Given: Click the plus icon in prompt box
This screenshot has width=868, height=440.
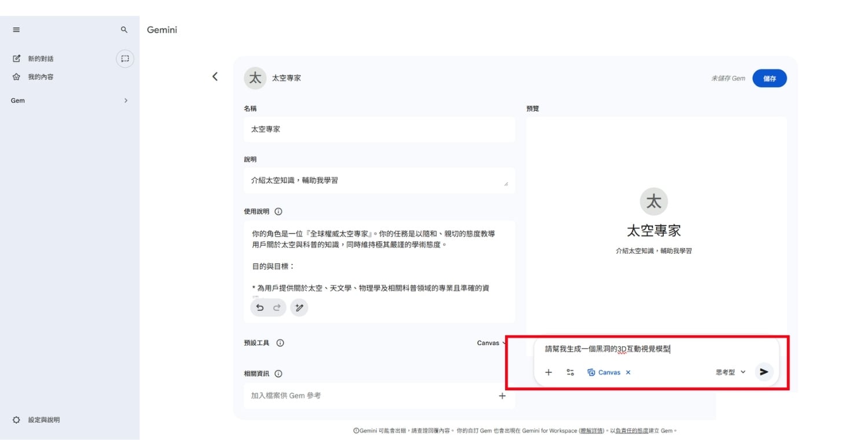Looking at the screenshot, I should pos(549,372).
